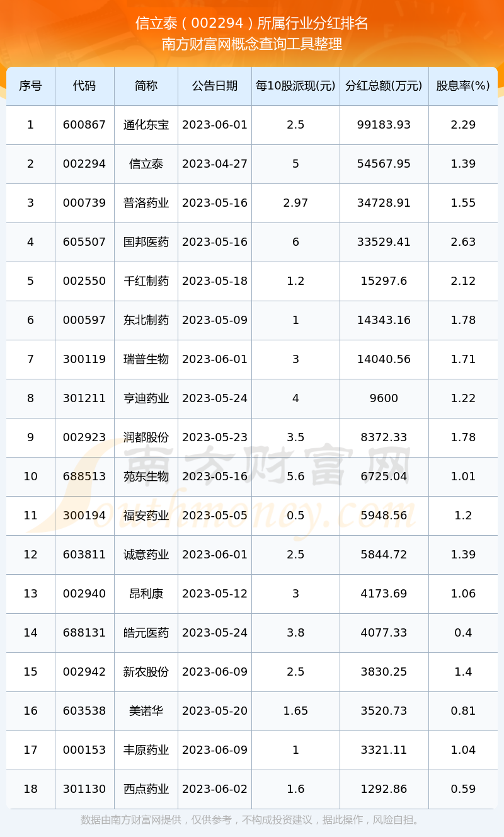Viewport: 504px width, 837px height.
Task: Select stock code 002940
Action: point(84,594)
